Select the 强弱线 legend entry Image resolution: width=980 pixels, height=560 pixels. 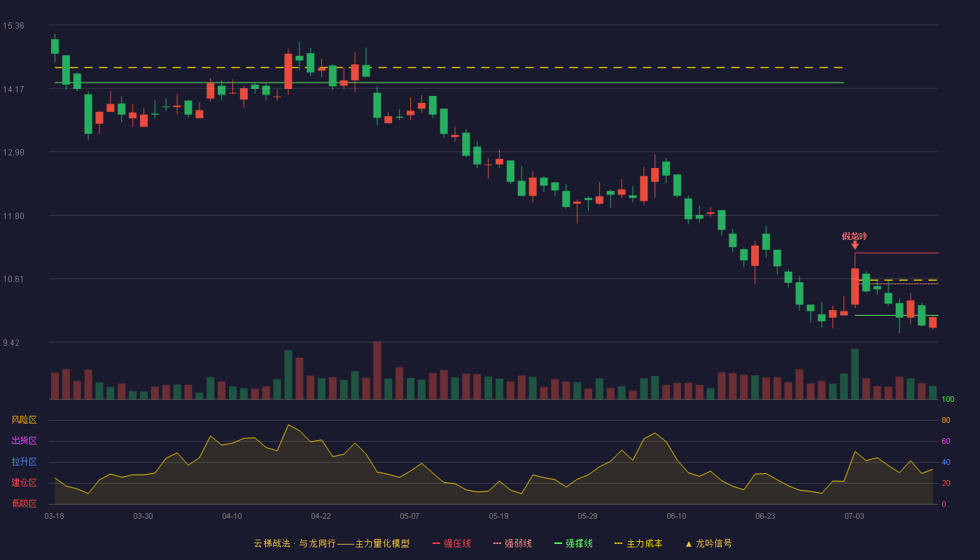(x=512, y=543)
